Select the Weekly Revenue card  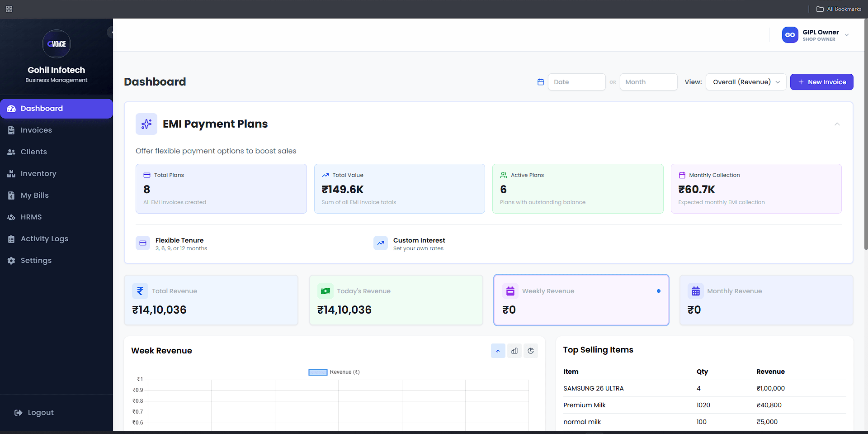click(x=581, y=300)
